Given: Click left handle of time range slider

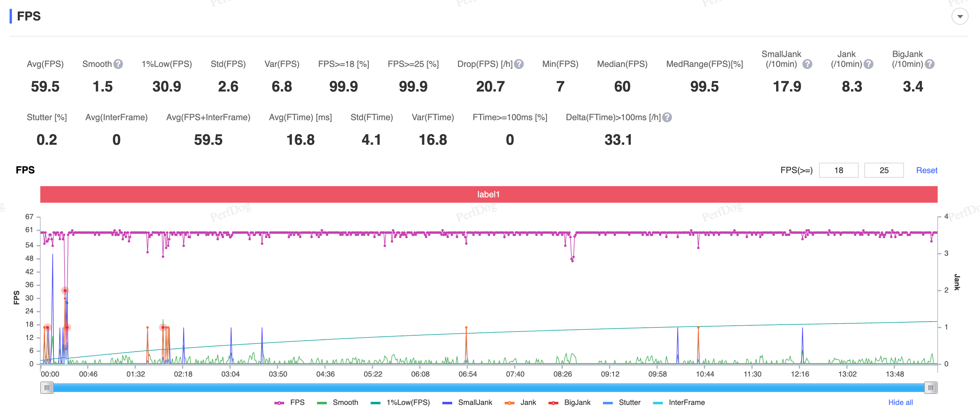Looking at the screenshot, I should coord(47,388).
